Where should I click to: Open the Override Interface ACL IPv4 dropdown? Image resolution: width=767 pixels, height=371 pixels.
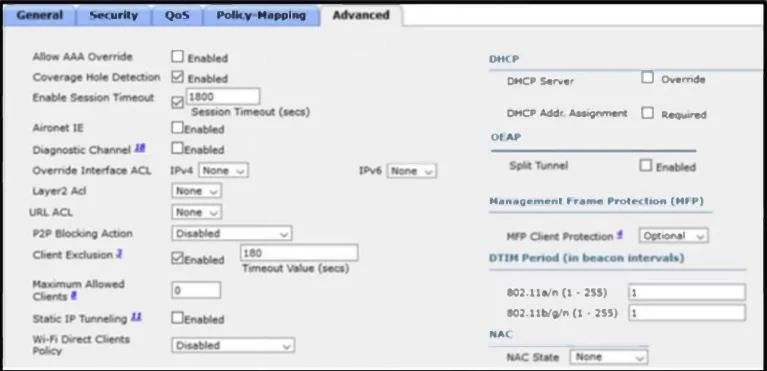pyautogui.click(x=223, y=171)
